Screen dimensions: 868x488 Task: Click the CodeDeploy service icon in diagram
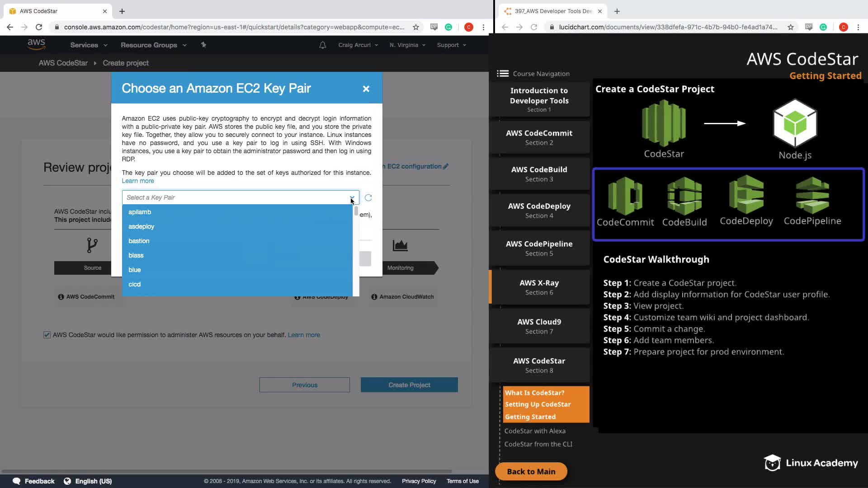746,195
